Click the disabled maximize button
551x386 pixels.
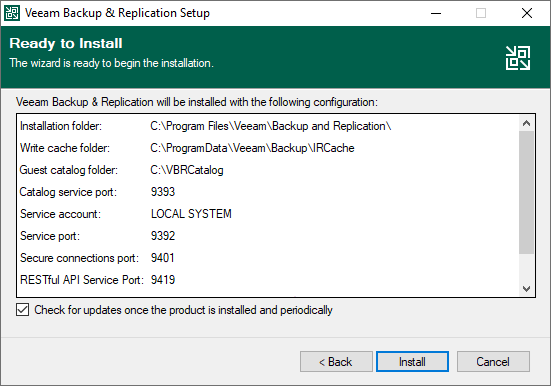point(481,13)
